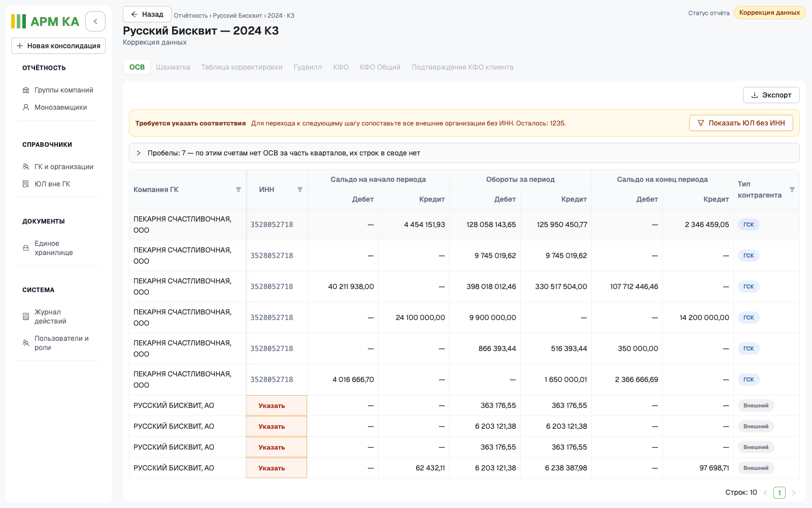Open the filter on Тип контрагента column

(792, 189)
